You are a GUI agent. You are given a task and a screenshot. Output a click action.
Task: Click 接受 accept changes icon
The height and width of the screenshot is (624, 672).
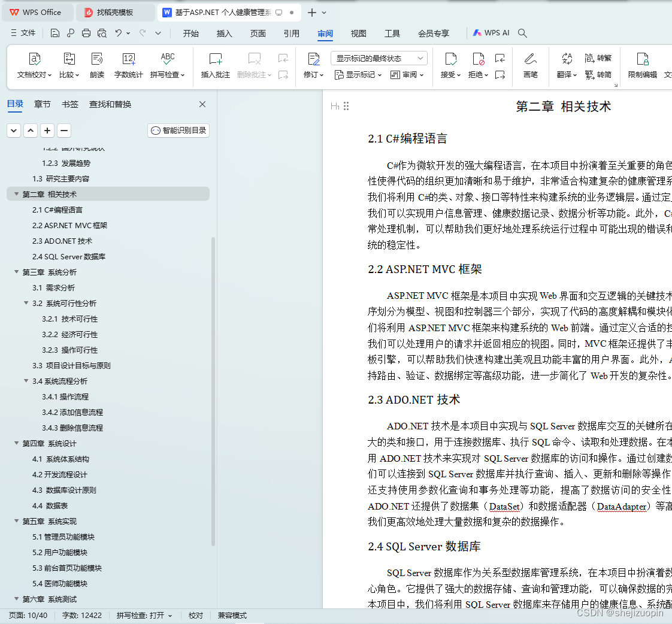(x=451, y=59)
